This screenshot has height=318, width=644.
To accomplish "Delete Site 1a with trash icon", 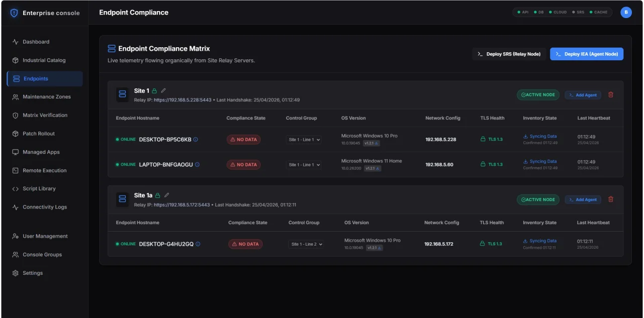I will (x=611, y=199).
